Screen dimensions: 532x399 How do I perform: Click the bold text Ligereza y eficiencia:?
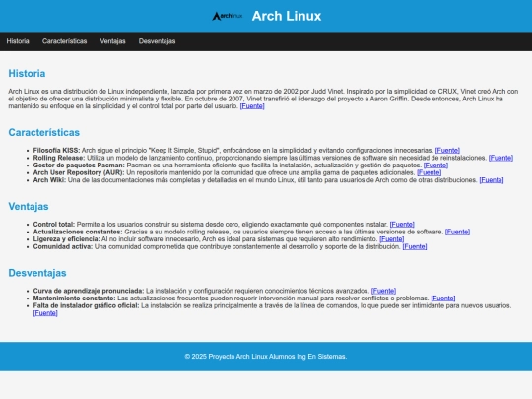(x=67, y=239)
